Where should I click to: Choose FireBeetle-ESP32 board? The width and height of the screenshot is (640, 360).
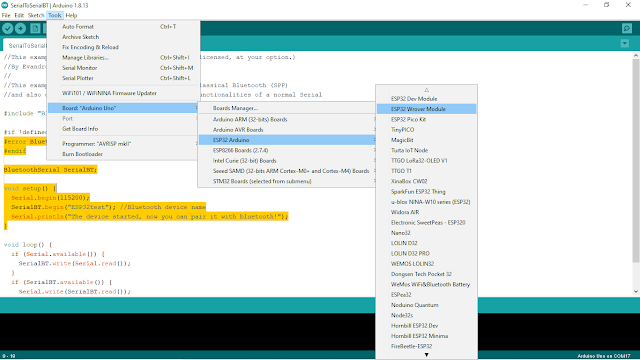pyautogui.click(x=427, y=346)
